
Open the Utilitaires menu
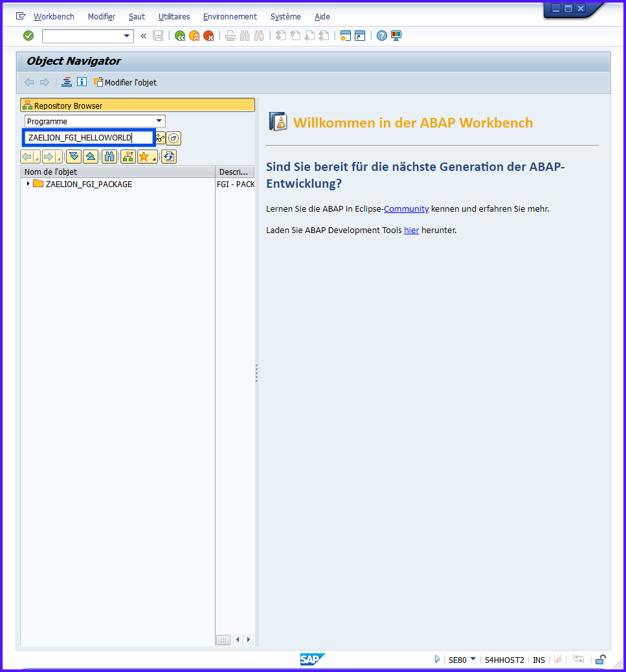click(x=174, y=17)
